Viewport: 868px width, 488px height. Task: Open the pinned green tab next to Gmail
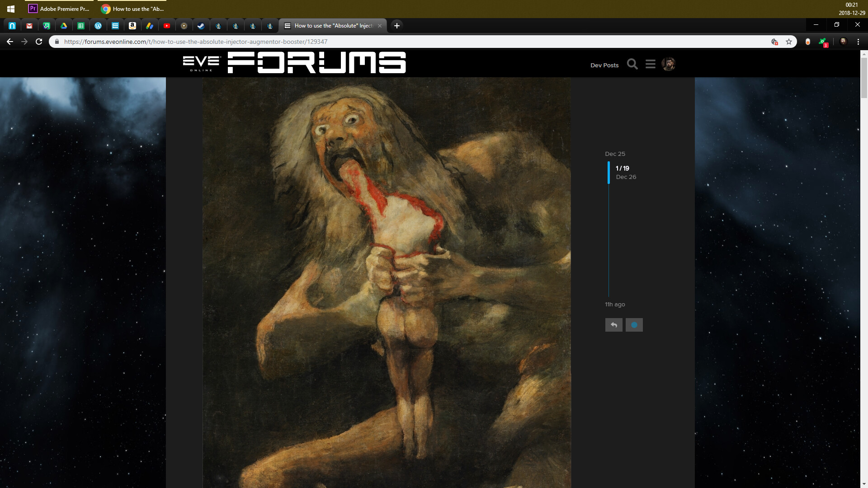47,26
